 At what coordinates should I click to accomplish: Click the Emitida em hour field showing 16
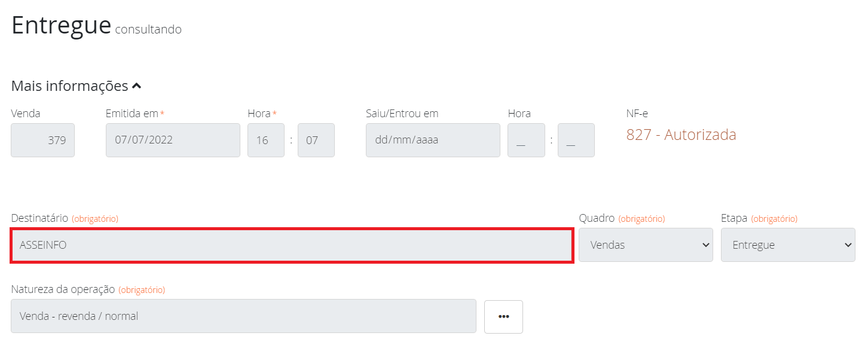pyautogui.click(x=265, y=140)
